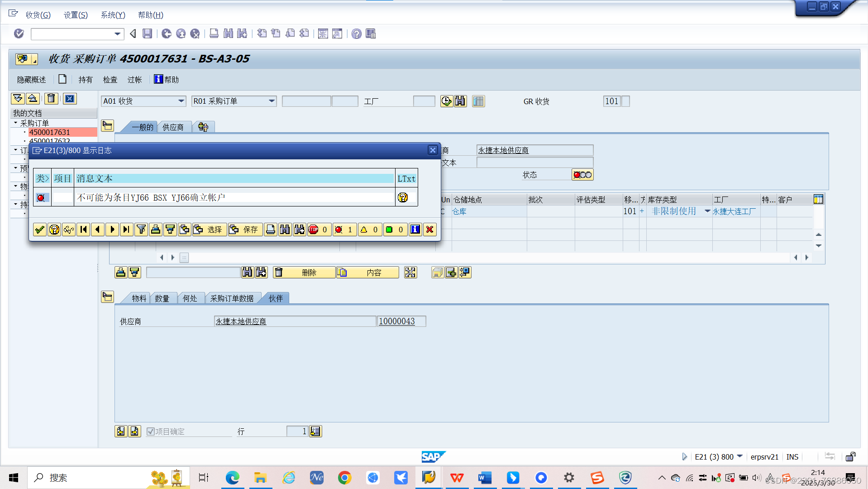The width and height of the screenshot is (868, 489).
Task: Expand the 非限制使用 stock type dropdown
Action: [x=708, y=211]
